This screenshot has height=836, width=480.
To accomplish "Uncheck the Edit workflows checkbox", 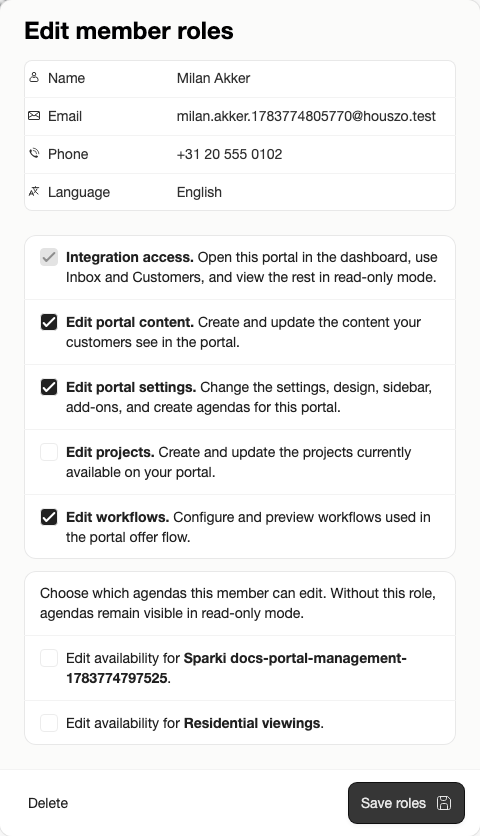I will [49, 518].
